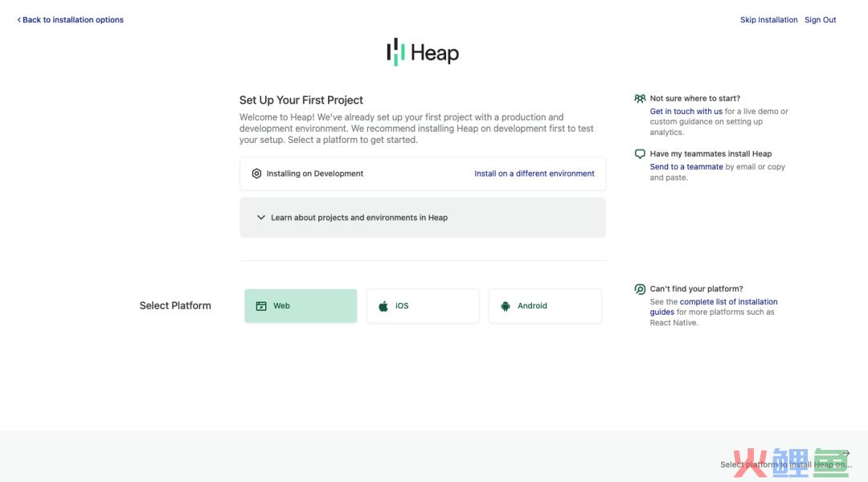This screenshot has width=868, height=482.
Task: Click the Installing on Development label
Action: pyautogui.click(x=315, y=174)
